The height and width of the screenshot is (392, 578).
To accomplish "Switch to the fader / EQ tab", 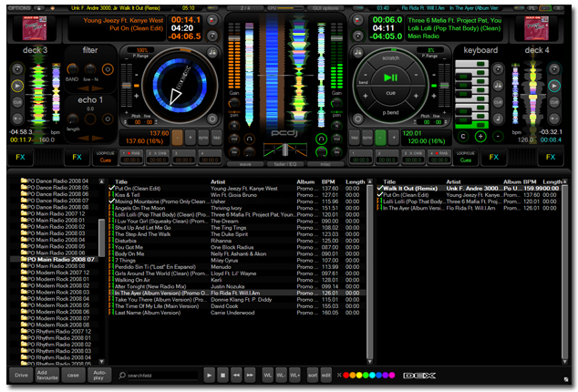I will point(285,164).
